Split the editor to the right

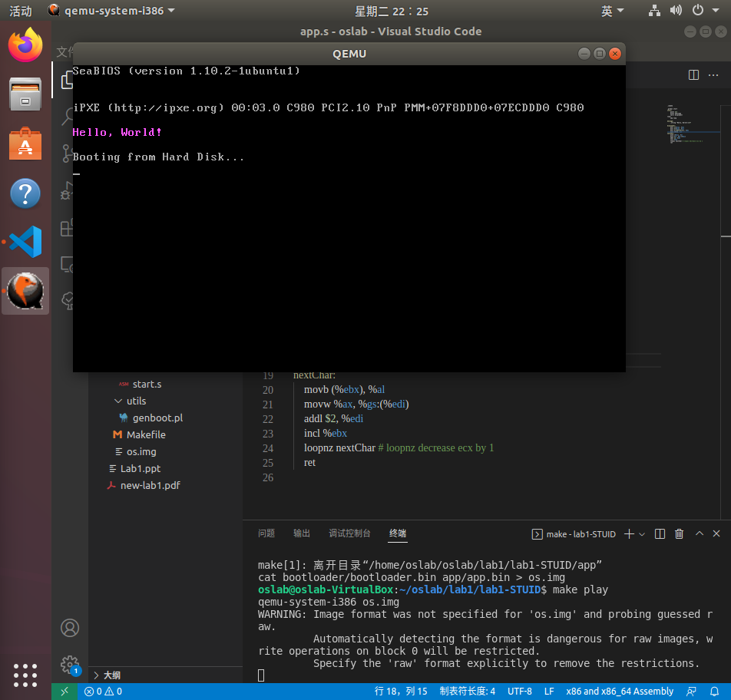693,74
